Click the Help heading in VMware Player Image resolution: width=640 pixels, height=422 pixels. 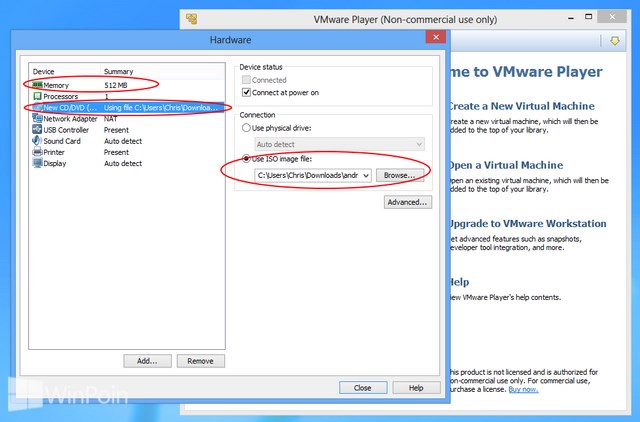click(459, 282)
